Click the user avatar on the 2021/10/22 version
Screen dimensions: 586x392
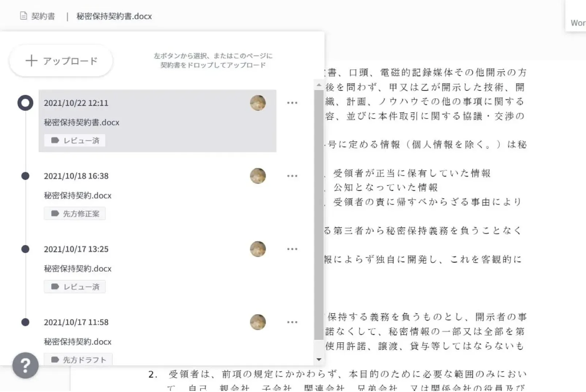258,103
